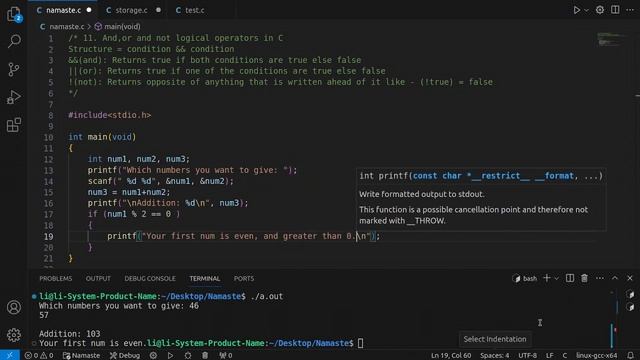This screenshot has height=360, width=640.
Task: Open the Extensions view
Action: 14,125
